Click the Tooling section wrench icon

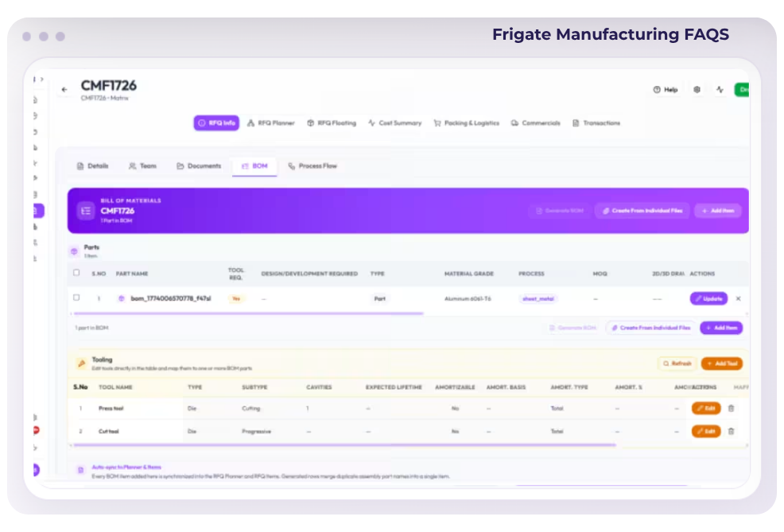tap(81, 363)
